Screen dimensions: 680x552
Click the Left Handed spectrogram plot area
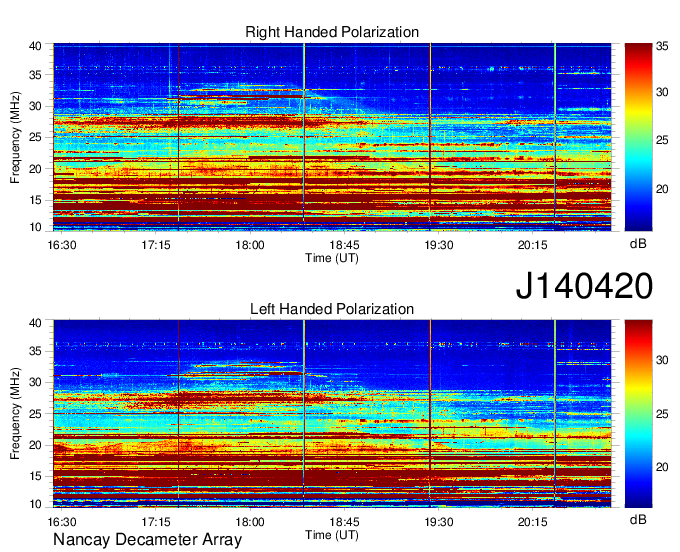(332, 414)
